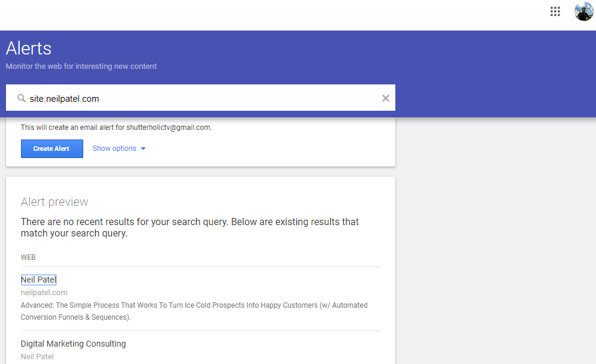This screenshot has height=364, width=596.
Task: Click the arrow beside Show options
Action: coord(143,148)
